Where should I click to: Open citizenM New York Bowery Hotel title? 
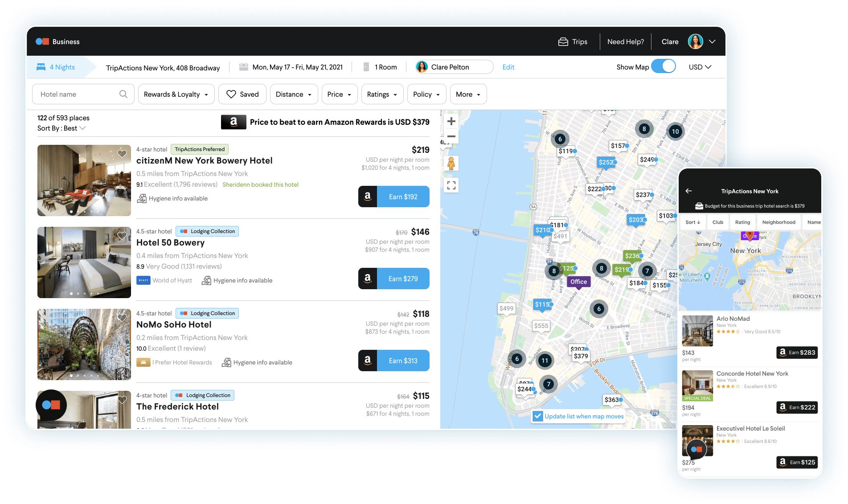204,160
